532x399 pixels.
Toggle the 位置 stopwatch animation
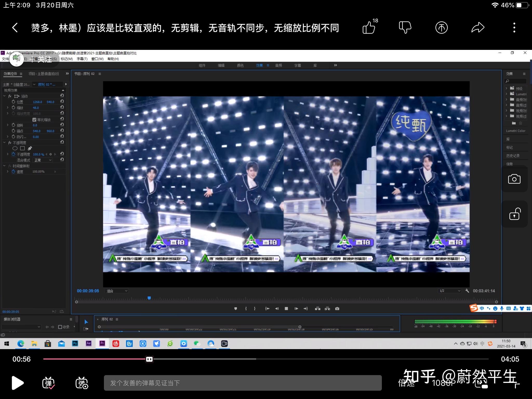click(x=14, y=102)
